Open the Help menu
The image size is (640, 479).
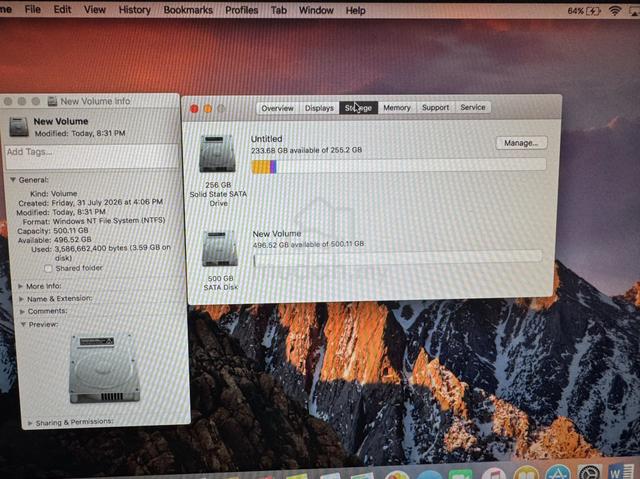(355, 11)
